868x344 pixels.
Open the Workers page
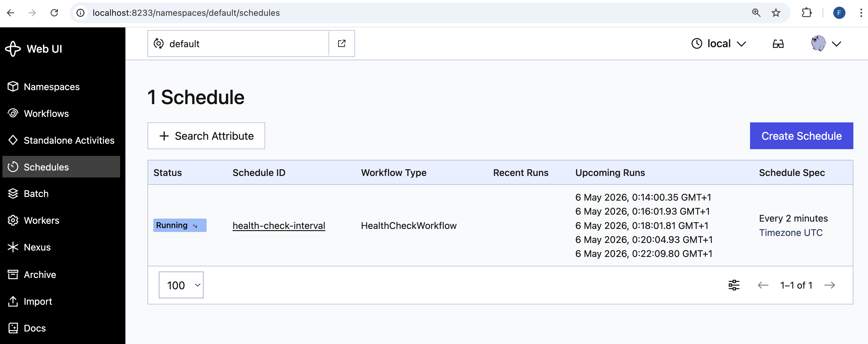[x=61, y=220]
